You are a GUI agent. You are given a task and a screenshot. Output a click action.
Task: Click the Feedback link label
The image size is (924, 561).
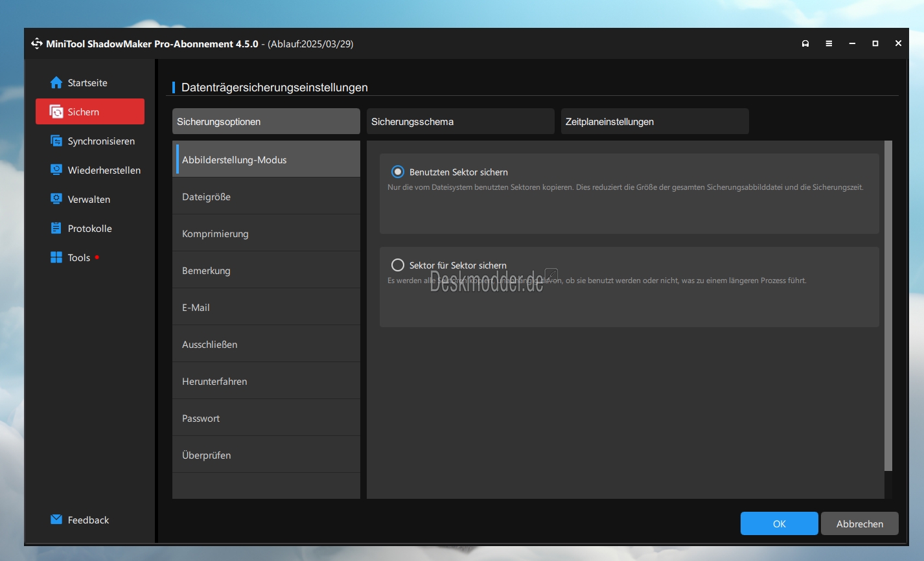[x=88, y=520]
